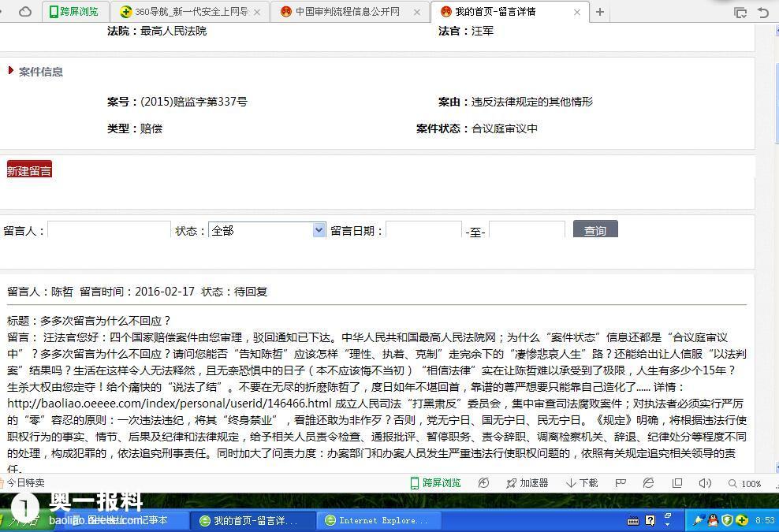This screenshot has width=779, height=532.
Task: Click the 留言人 input field
Action: click(x=108, y=229)
